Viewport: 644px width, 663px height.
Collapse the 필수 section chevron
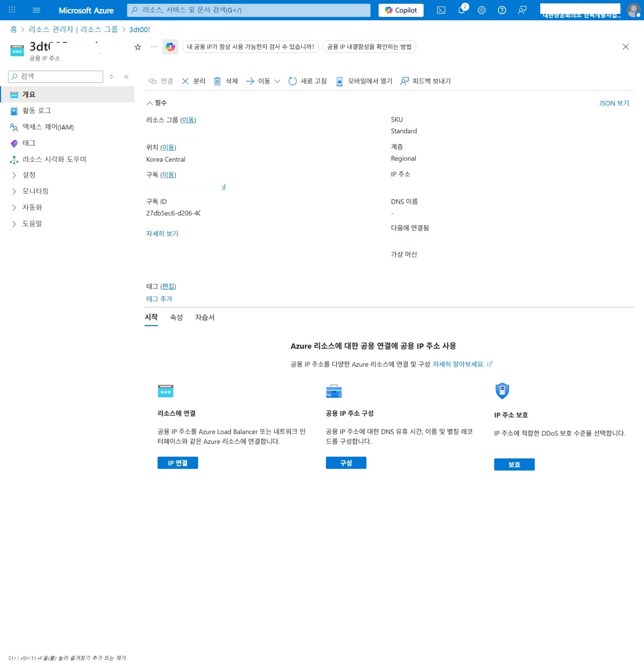click(149, 103)
